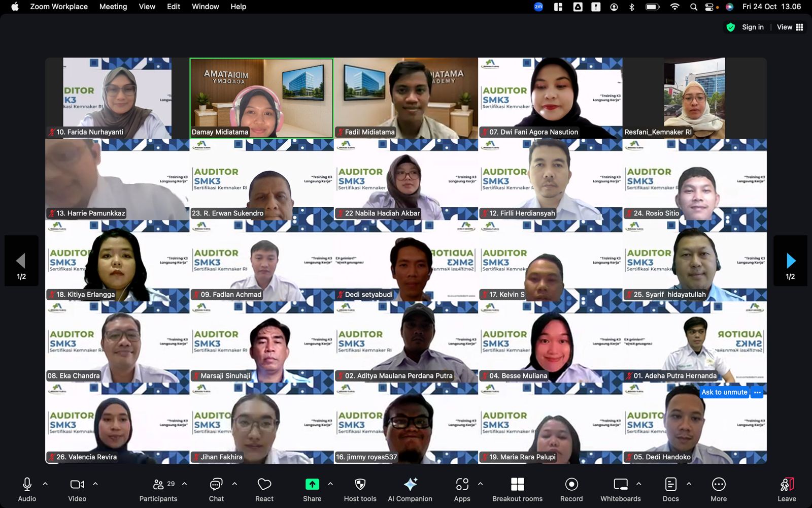Open the Apps panel
Screen dimensions: 812x508
pos(462,489)
